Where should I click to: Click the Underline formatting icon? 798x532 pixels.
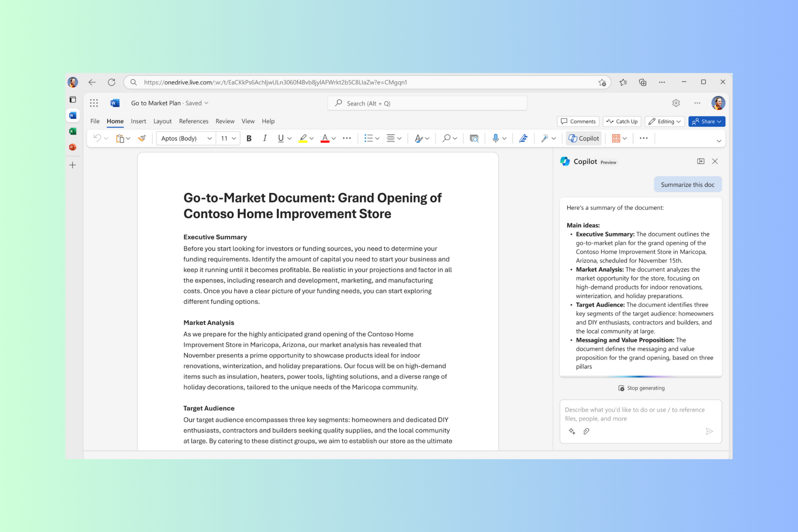[280, 138]
